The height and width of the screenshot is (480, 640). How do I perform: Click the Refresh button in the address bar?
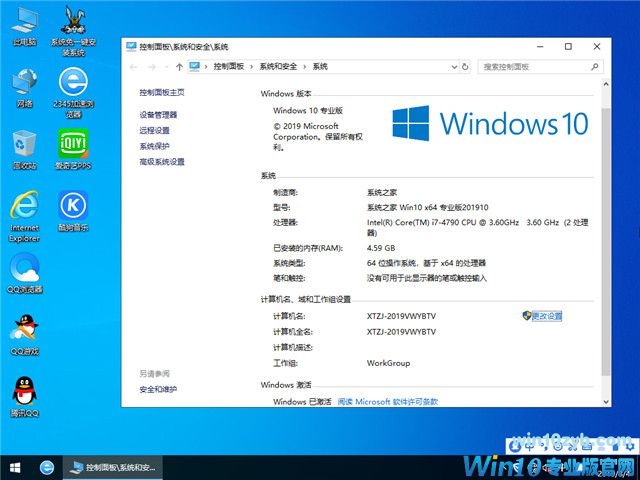(x=465, y=67)
